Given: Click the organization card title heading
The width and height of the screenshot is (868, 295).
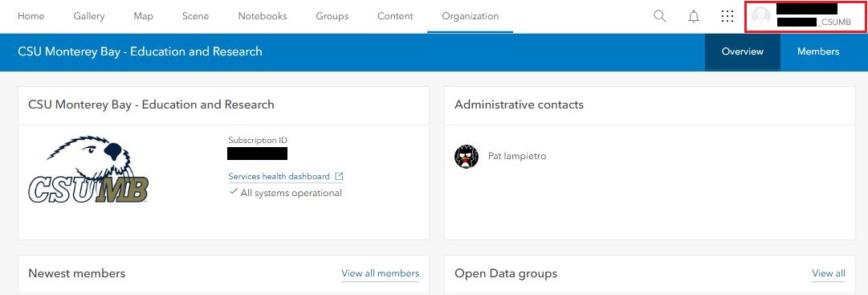Looking at the screenshot, I should click(x=151, y=104).
